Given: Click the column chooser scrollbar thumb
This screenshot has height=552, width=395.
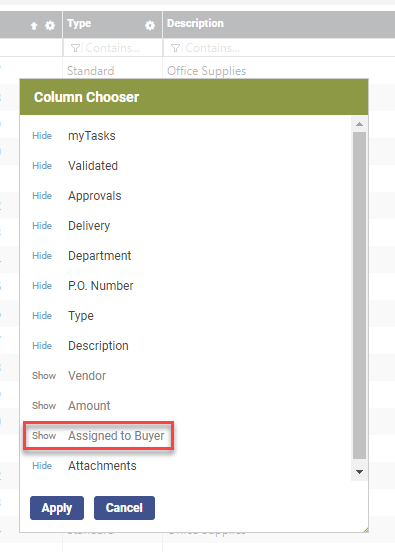Looking at the screenshot, I should 359,296.
